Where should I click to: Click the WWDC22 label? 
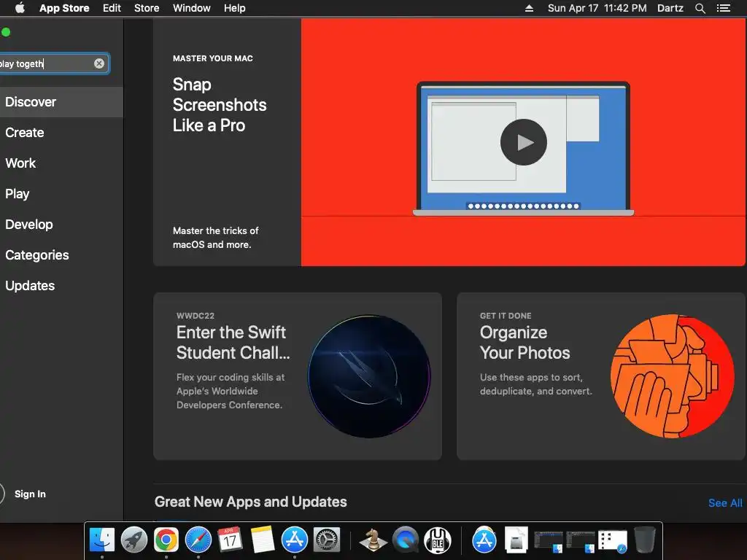point(196,316)
